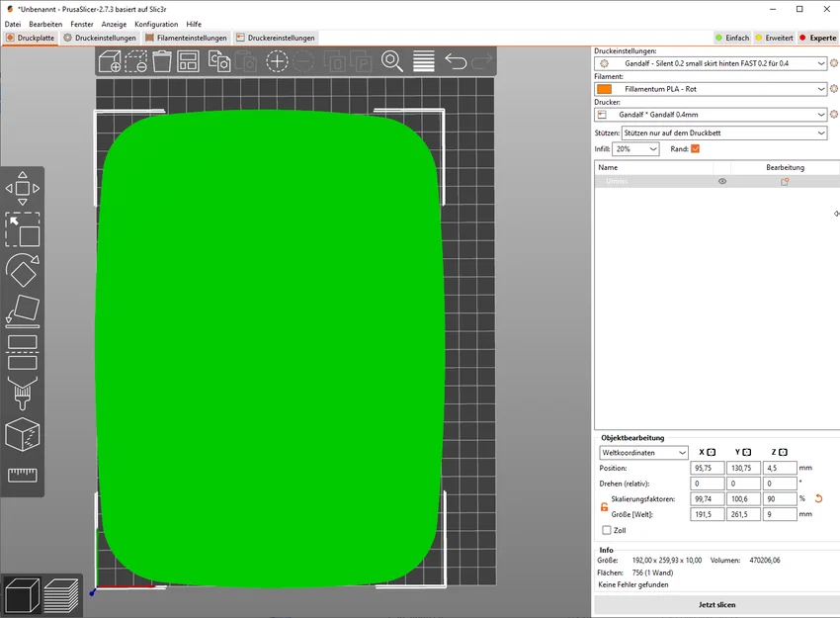
Task: Toggle the Rand checkbox
Action: [x=696, y=149]
